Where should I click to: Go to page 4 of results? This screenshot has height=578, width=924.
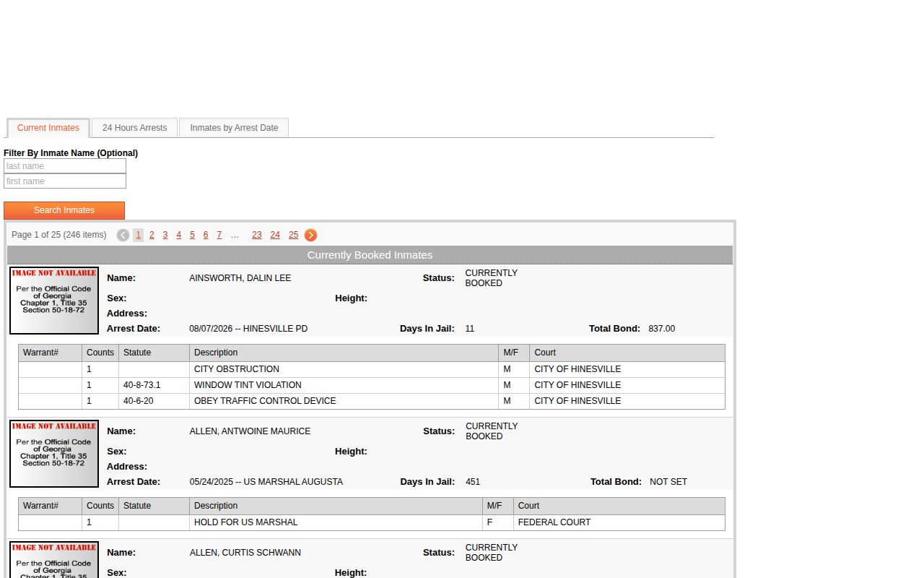pos(179,235)
